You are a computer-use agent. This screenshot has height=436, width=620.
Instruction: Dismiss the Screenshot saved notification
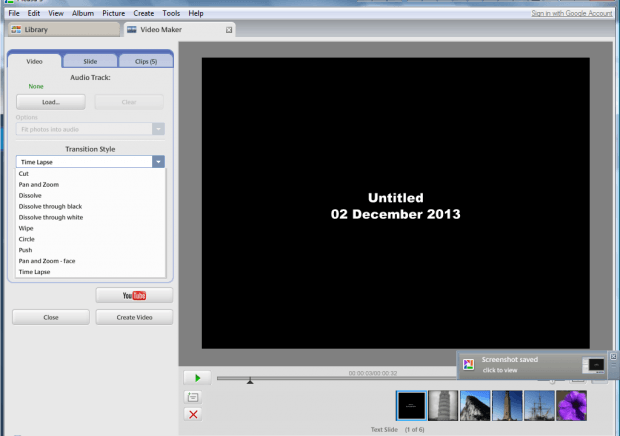(x=613, y=357)
